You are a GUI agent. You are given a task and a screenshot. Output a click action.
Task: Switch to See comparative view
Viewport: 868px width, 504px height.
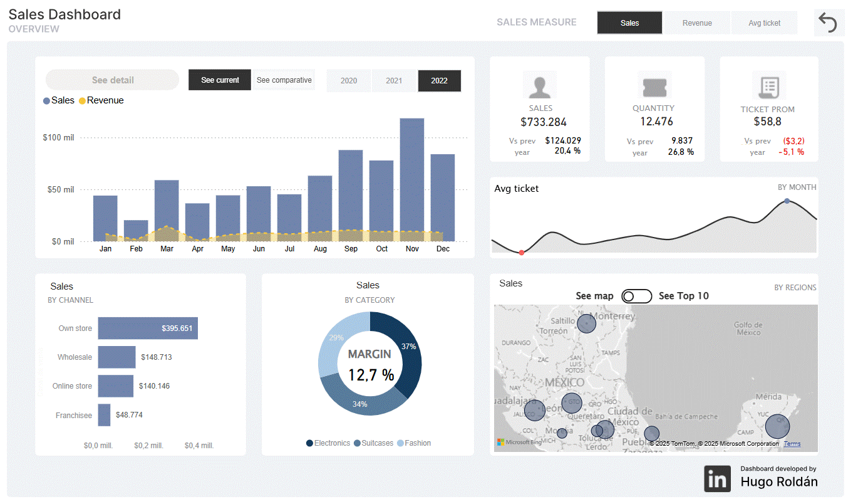284,80
